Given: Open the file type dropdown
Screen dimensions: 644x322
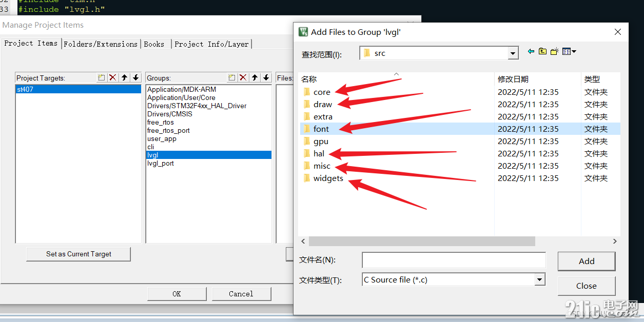Looking at the screenshot, I should point(539,279).
